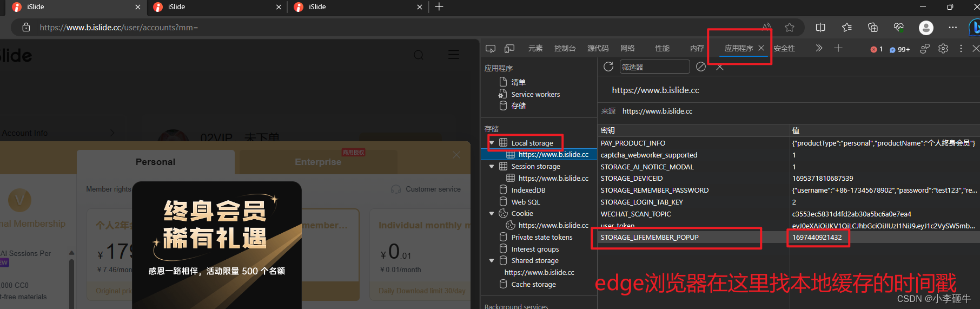Collapse the Session storage tree node
The width and height of the screenshot is (980, 309).
click(492, 167)
